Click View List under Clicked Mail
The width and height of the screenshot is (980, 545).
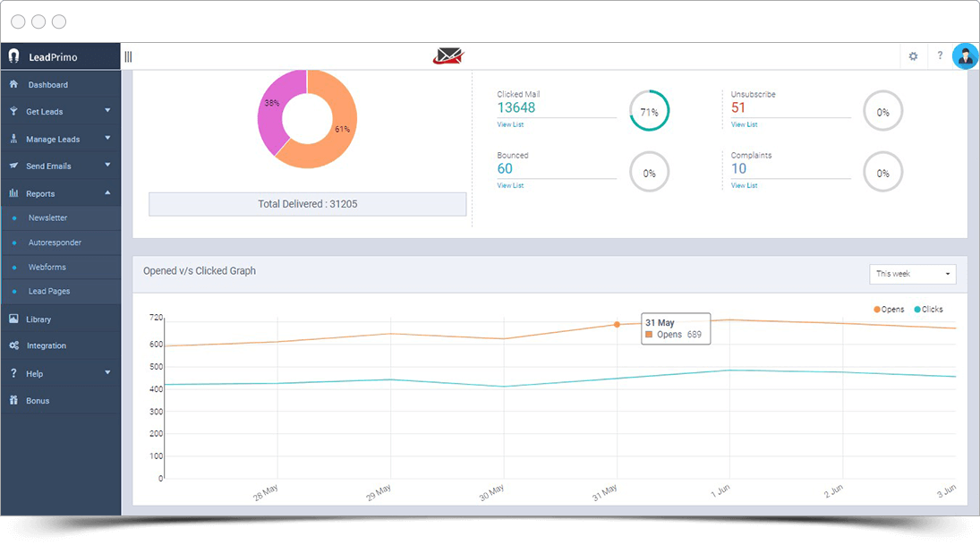(x=509, y=124)
